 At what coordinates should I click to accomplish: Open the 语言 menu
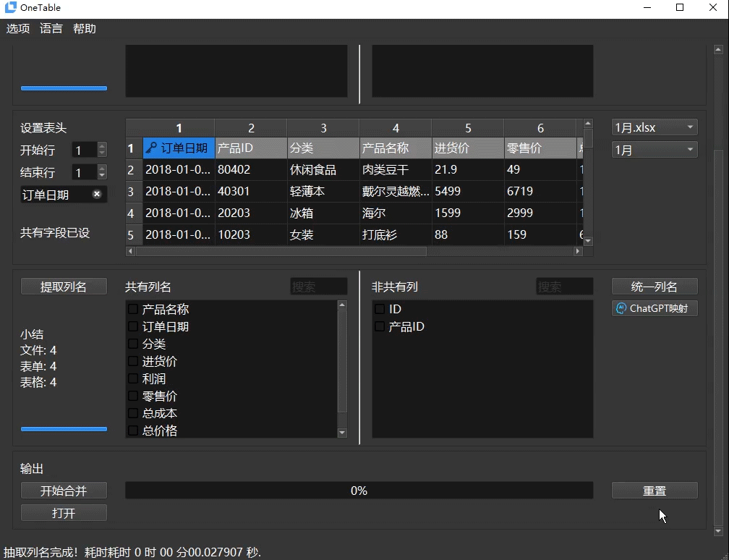[51, 29]
